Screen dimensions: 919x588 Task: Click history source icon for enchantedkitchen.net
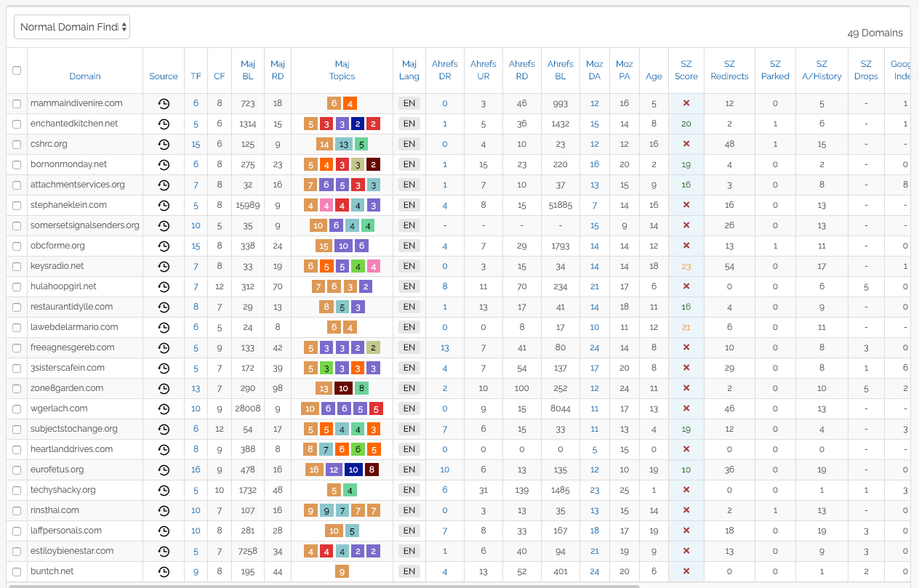(x=164, y=124)
